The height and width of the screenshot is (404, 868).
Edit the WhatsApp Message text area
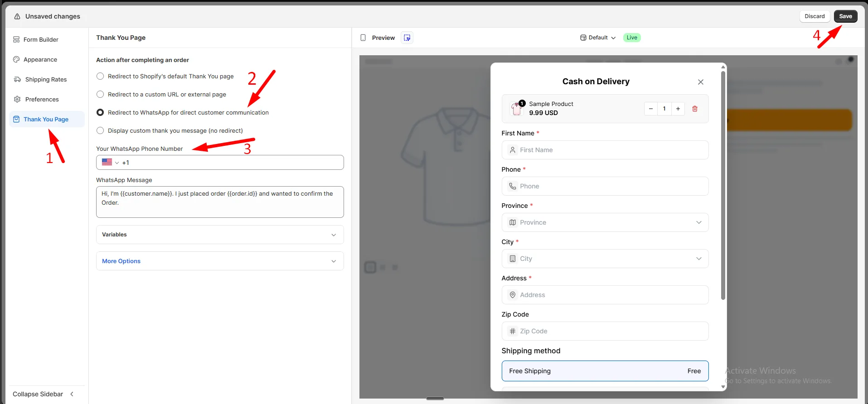(220, 202)
